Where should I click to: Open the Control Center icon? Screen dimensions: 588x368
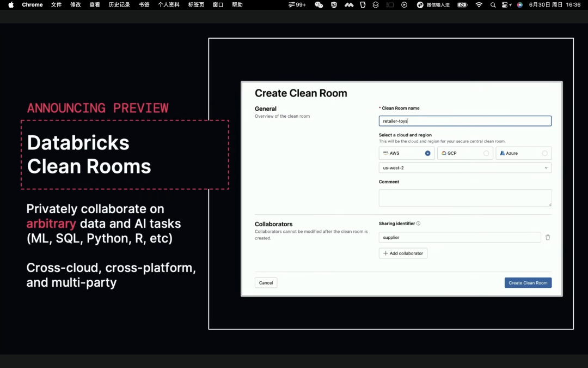506,5
